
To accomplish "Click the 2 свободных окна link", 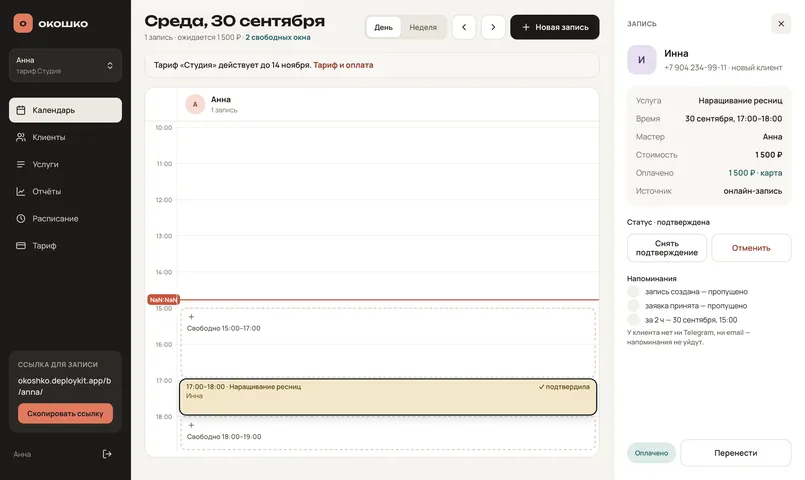I will [278, 37].
